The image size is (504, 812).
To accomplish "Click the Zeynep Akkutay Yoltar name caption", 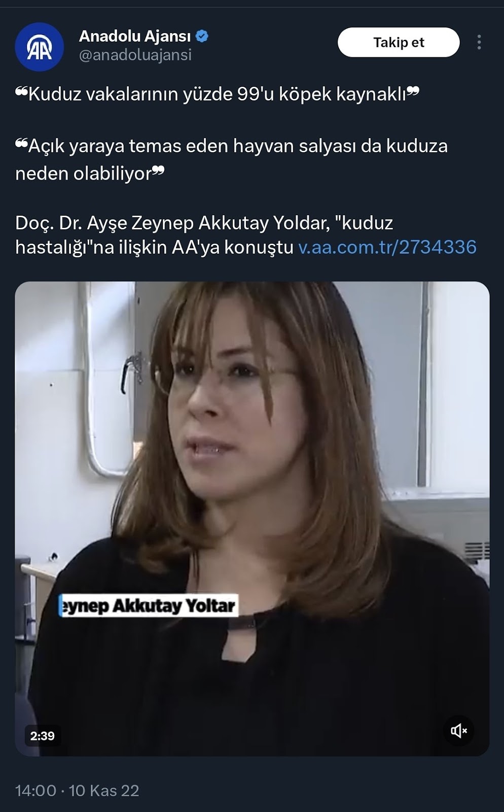I will click(x=148, y=605).
